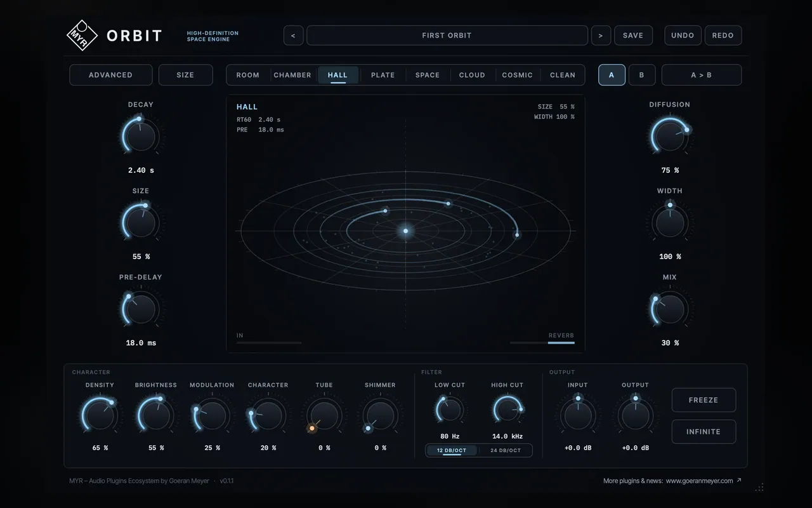This screenshot has height=508, width=812.
Task: Click the center point of the orbit display
Action: pyautogui.click(x=406, y=231)
